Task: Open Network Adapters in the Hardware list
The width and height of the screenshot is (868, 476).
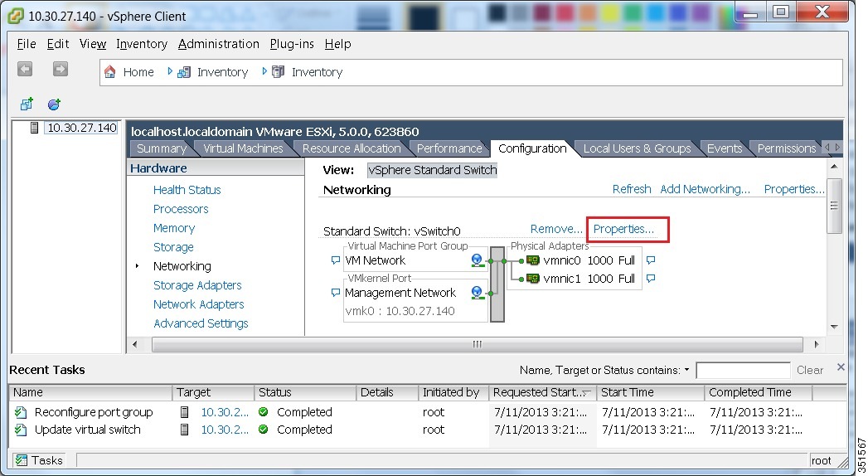Action: [199, 304]
